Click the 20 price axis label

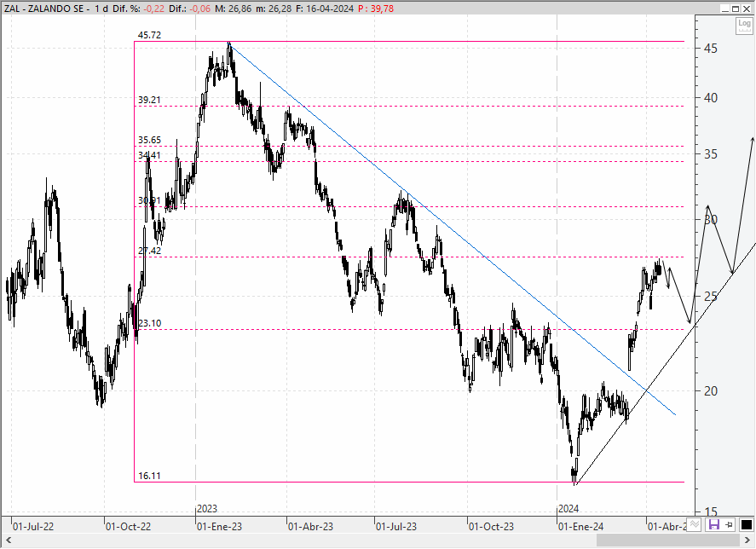(711, 390)
